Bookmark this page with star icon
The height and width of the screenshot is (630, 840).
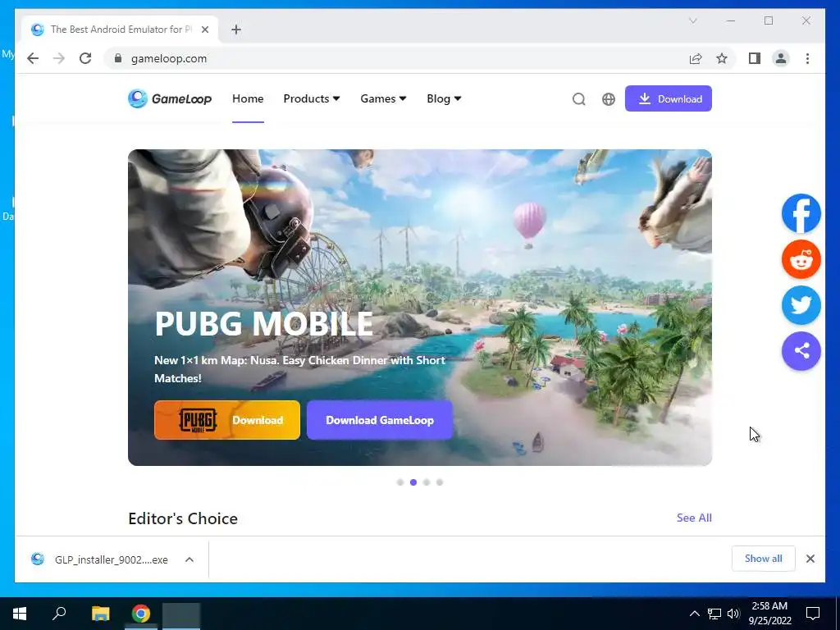722,58
